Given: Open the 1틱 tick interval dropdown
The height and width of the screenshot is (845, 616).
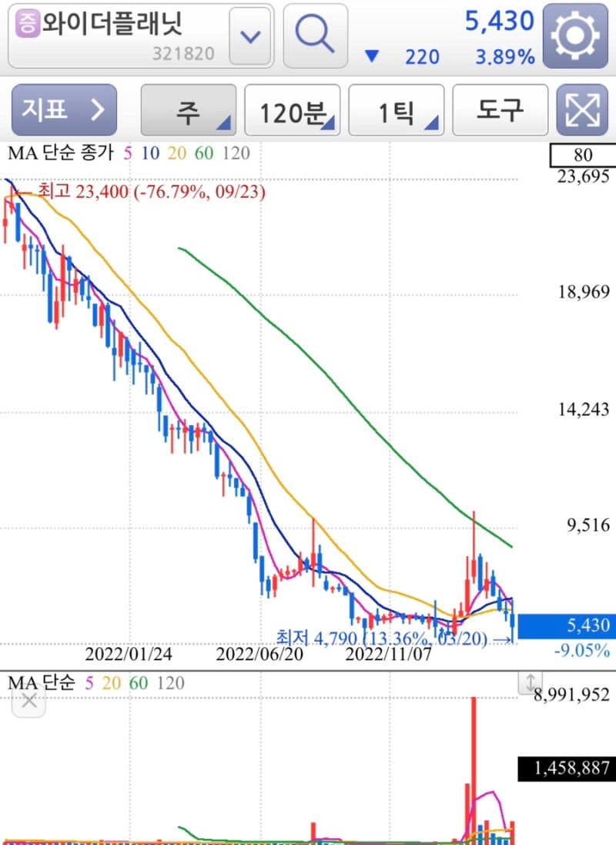Looking at the screenshot, I should click(397, 110).
